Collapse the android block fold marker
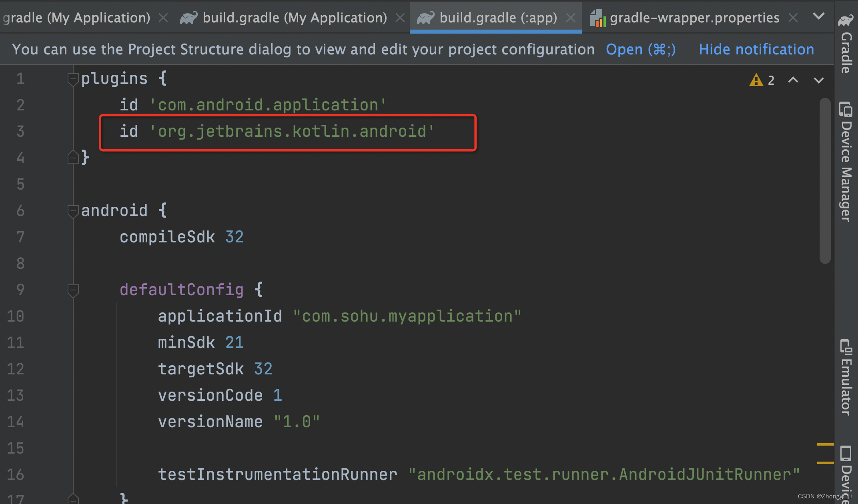Image resolution: width=858 pixels, height=504 pixels. tap(73, 211)
